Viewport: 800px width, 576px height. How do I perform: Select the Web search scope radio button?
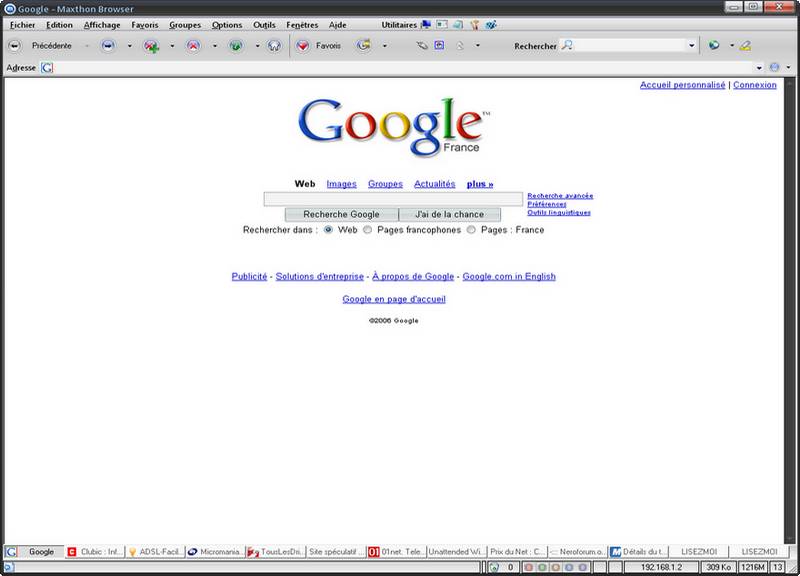point(329,230)
